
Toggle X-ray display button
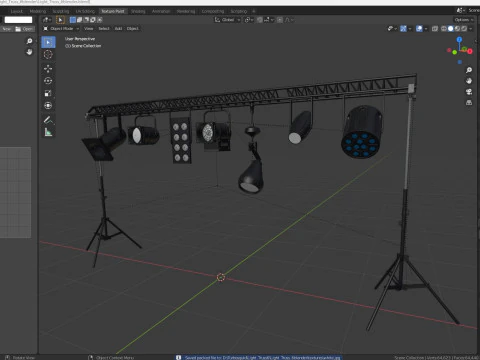(x=435, y=29)
